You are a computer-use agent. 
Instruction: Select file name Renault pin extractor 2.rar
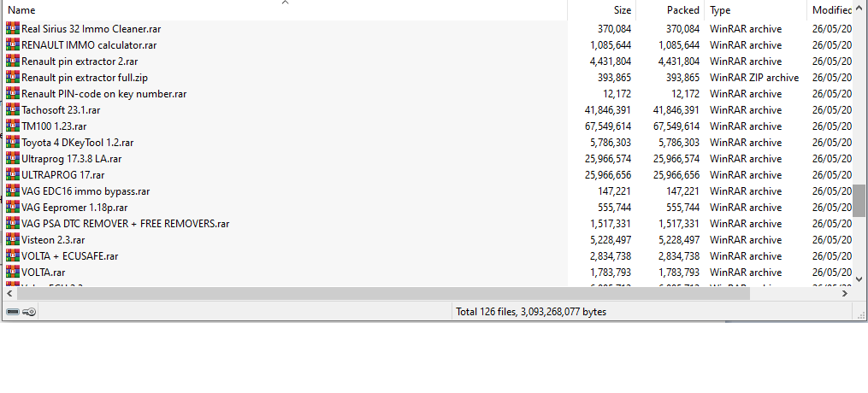[80, 62]
